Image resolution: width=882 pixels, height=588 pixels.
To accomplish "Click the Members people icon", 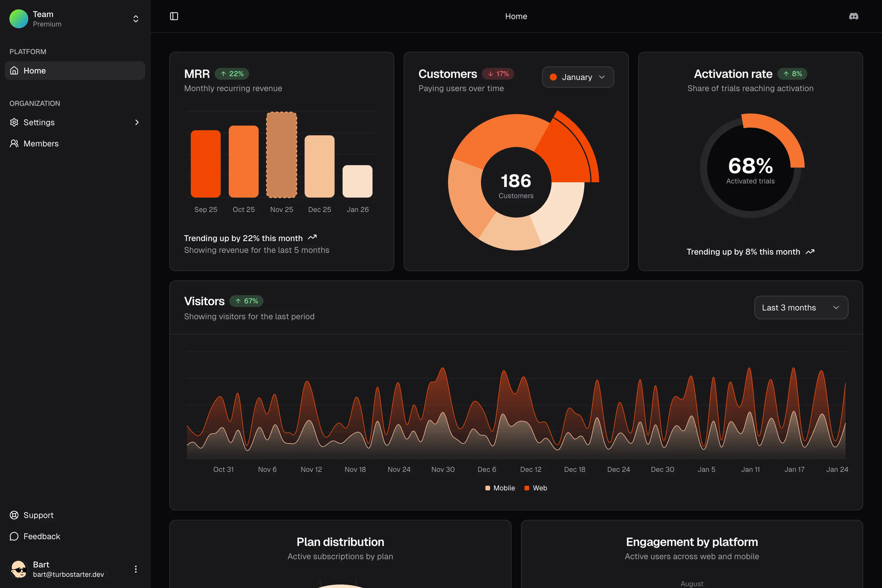I will [x=14, y=144].
